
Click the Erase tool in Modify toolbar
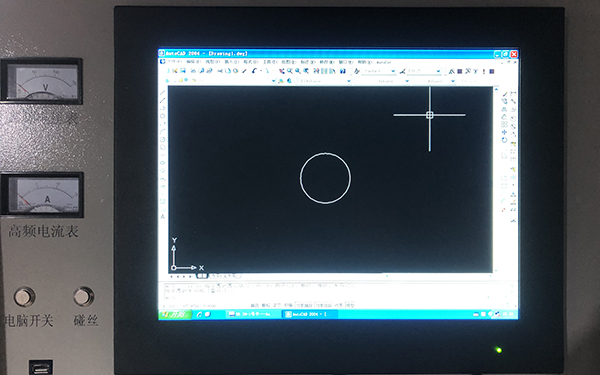point(505,94)
